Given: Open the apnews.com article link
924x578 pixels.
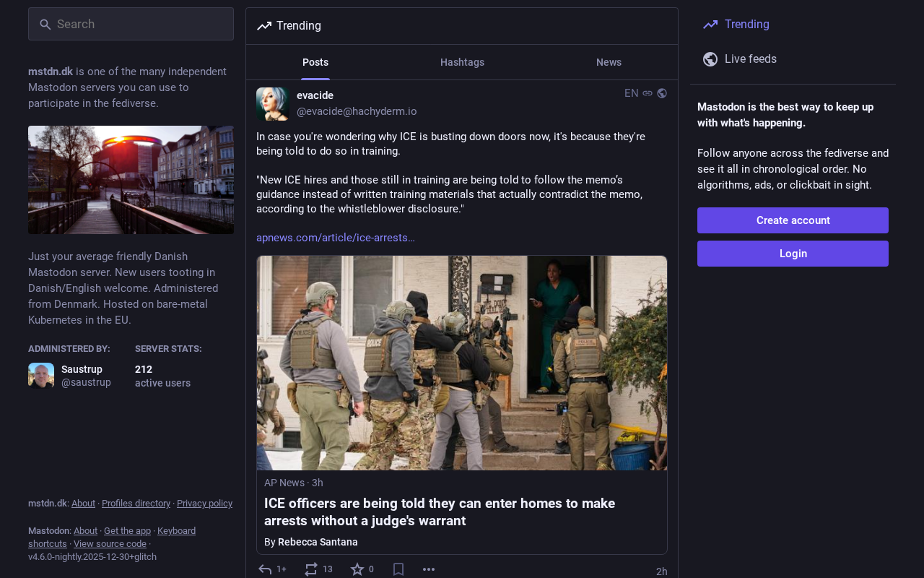Looking at the screenshot, I should click(x=336, y=238).
